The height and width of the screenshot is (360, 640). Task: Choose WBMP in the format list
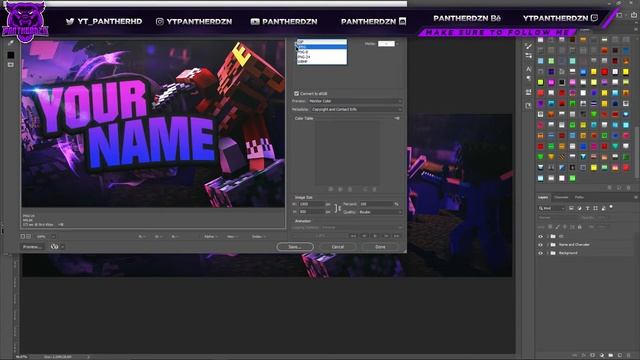[322, 61]
